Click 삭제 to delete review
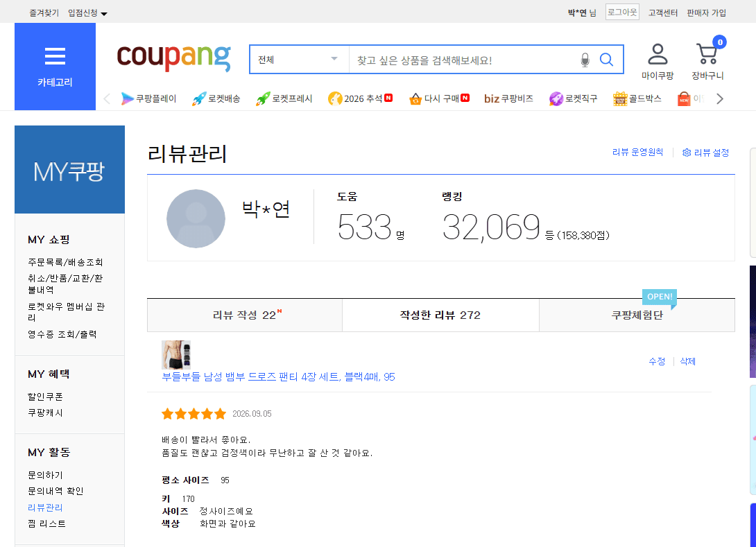The height and width of the screenshot is (547, 756). coord(687,361)
